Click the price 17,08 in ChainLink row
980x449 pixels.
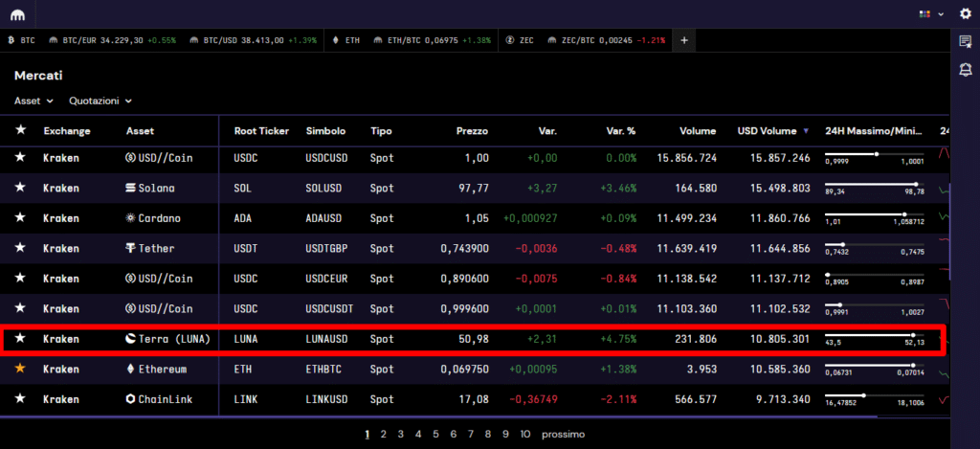(x=474, y=399)
